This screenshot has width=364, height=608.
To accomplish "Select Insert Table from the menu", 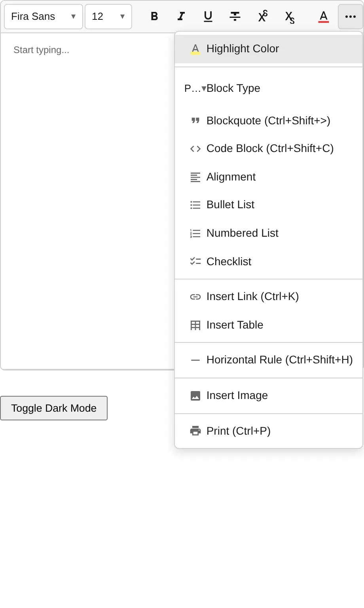I will coord(235,325).
